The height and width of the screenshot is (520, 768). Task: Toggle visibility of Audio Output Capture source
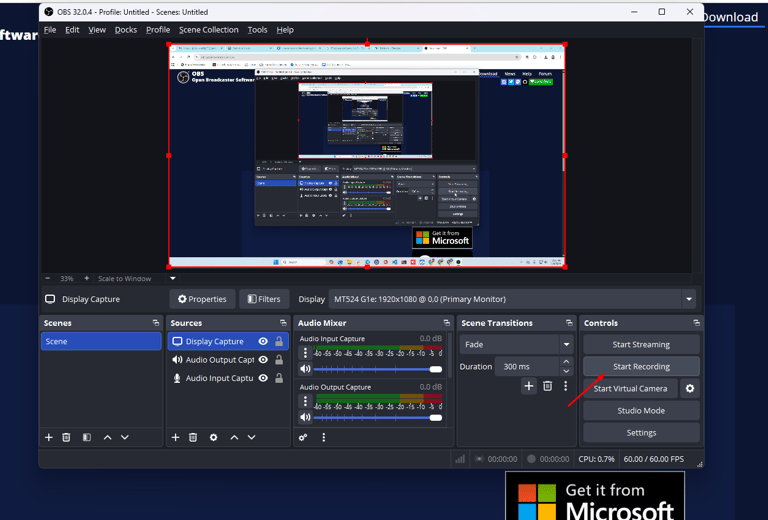click(263, 360)
